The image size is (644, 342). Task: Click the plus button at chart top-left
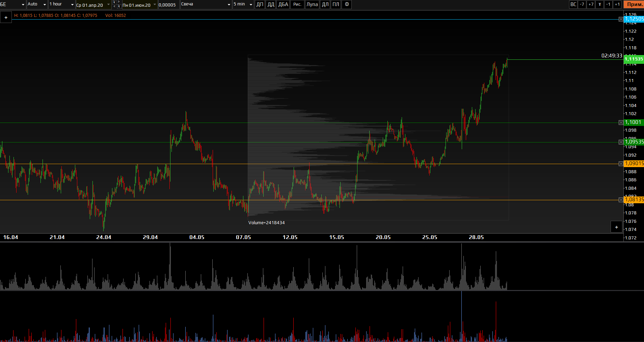tap(6, 18)
